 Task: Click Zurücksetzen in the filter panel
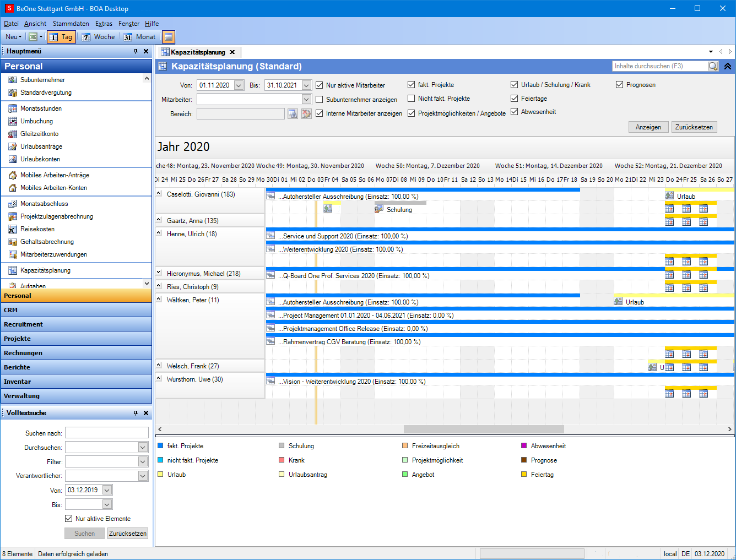tap(694, 127)
